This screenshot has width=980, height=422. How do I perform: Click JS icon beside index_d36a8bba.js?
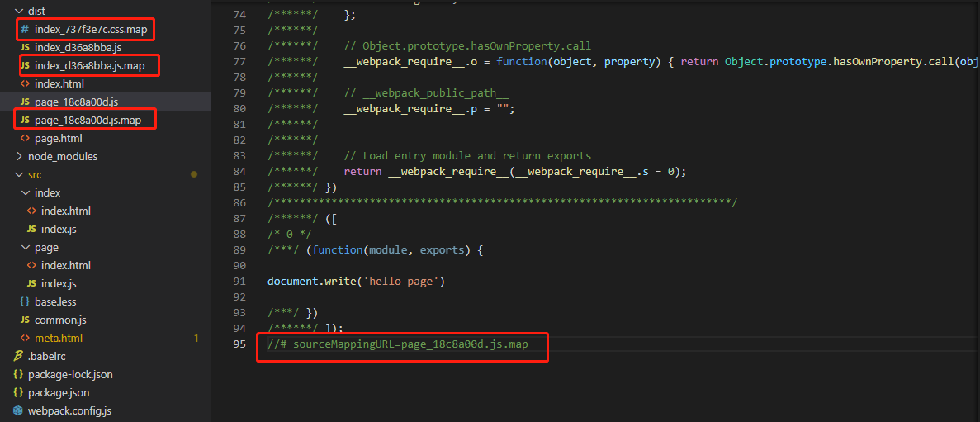[x=25, y=48]
